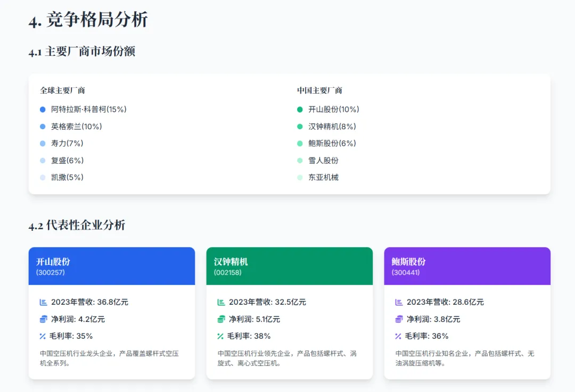Click the 阿特拉斯·科普柯(15%) entry
The height and width of the screenshot is (392, 575).
89,110
